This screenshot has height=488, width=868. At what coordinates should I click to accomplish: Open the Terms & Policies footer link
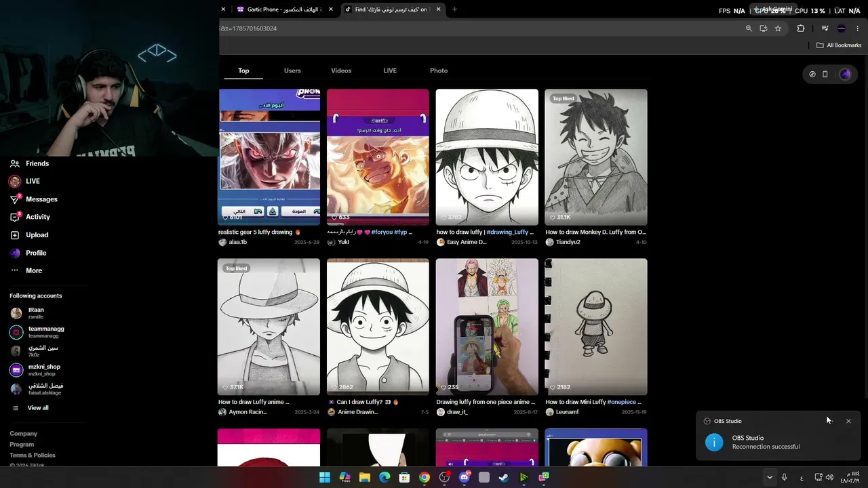[x=33, y=455]
